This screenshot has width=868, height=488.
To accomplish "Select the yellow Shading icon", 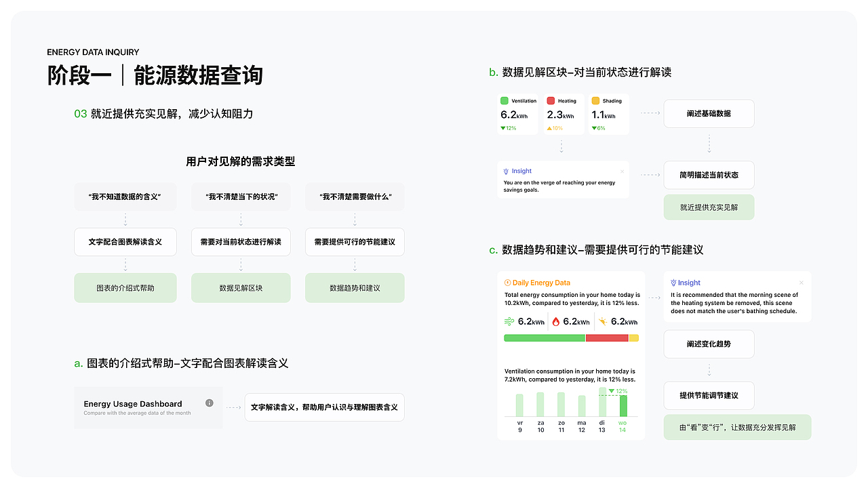I will 596,101.
